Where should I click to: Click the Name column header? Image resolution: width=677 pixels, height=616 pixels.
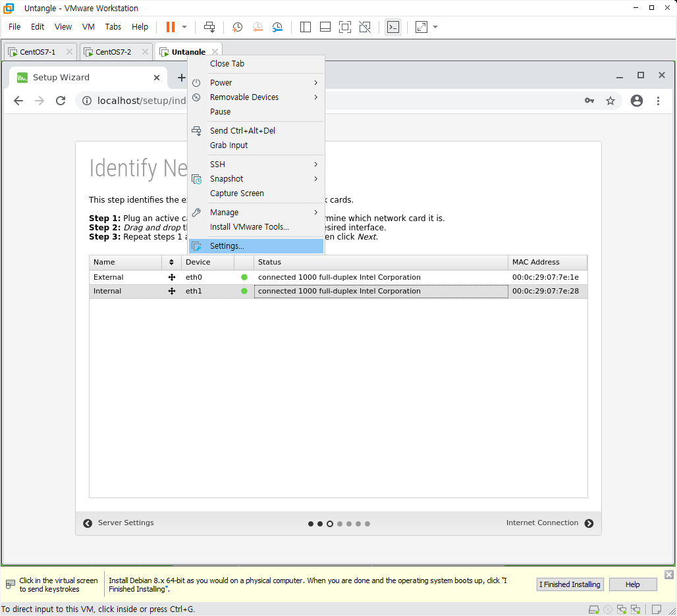[126, 263]
